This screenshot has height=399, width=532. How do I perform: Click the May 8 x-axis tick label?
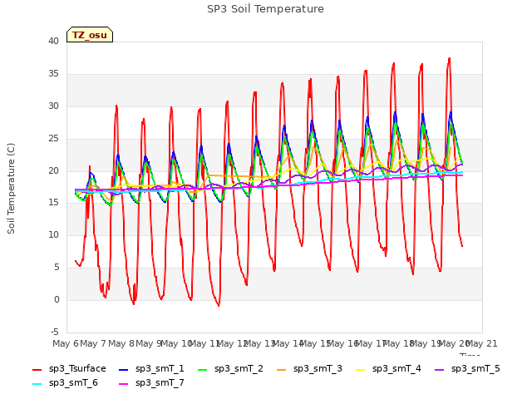point(121,343)
